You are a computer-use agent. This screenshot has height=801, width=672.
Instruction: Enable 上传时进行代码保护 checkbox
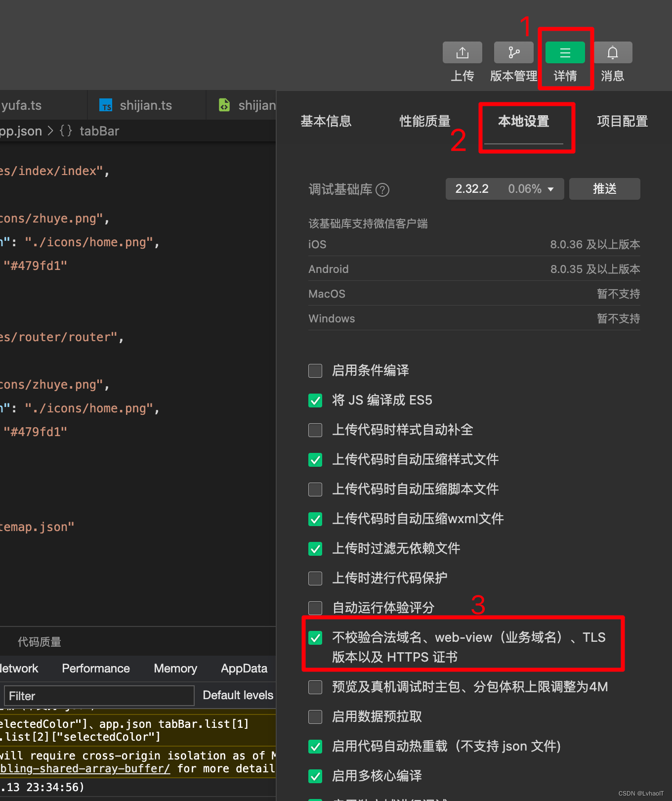315,578
